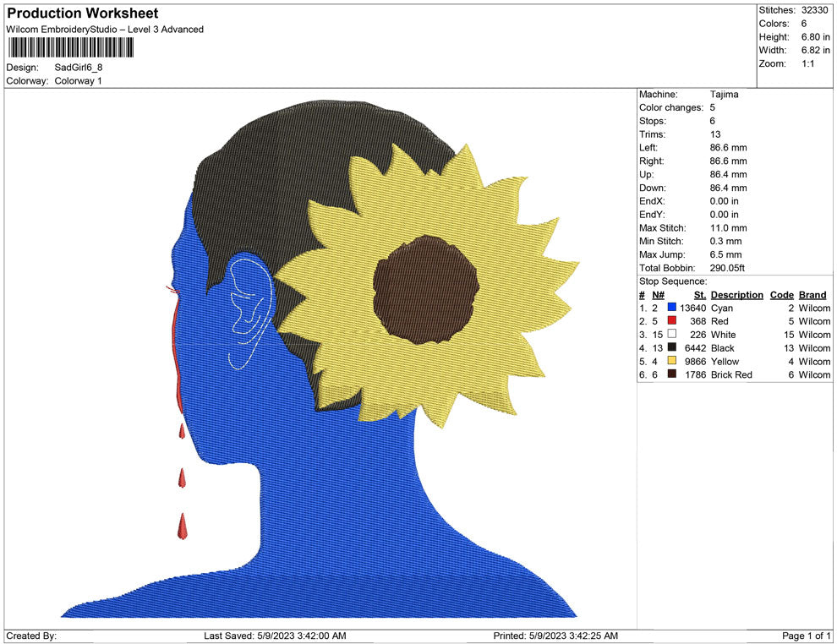The image size is (837, 644).
Task: Click the stitches count '32330'
Action: coord(814,10)
